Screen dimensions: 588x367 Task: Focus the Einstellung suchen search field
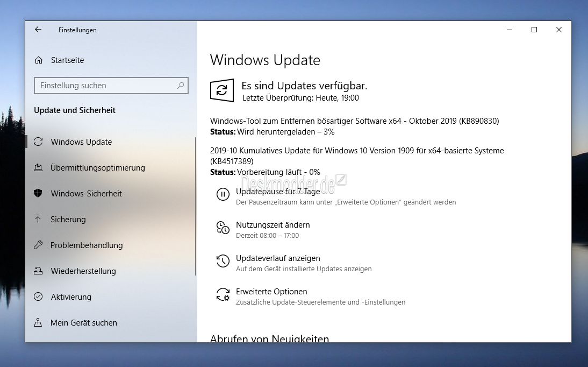tap(111, 86)
